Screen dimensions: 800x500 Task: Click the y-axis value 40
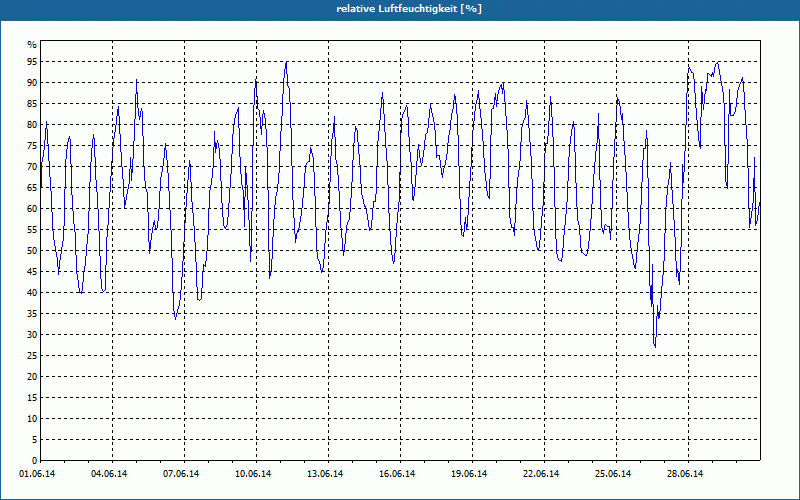32,293
